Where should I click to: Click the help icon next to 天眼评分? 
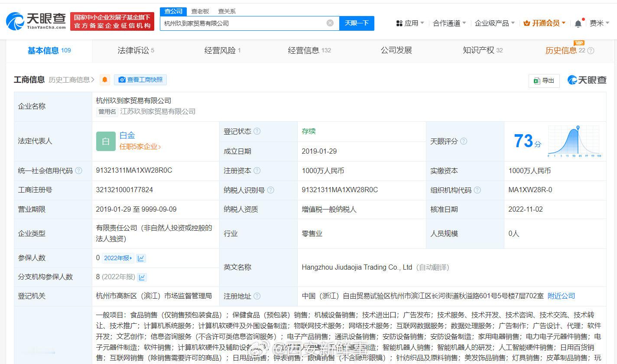point(464,141)
